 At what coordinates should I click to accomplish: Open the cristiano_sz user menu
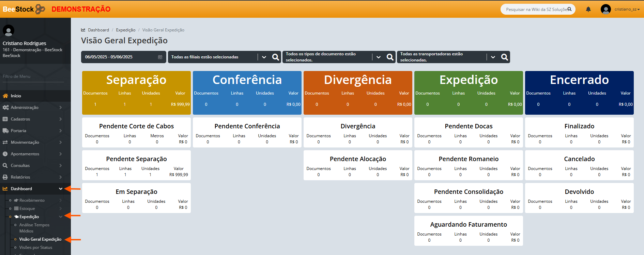627,9
